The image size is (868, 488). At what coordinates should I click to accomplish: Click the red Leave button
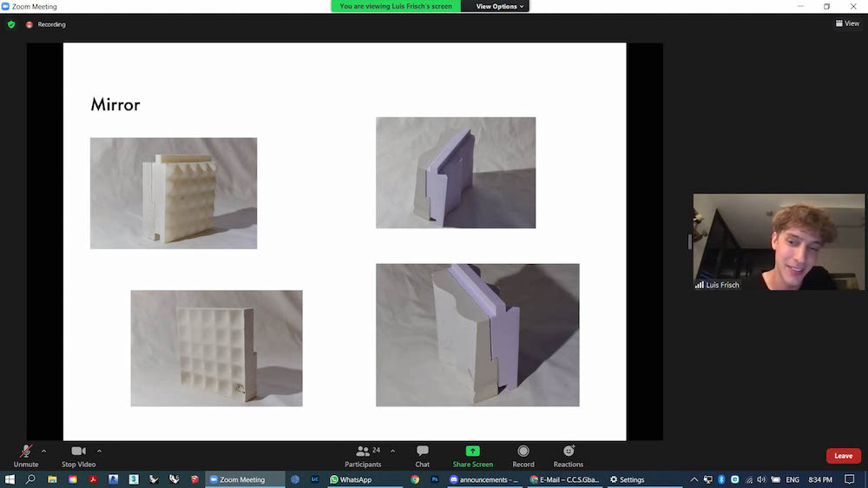point(843,456)
